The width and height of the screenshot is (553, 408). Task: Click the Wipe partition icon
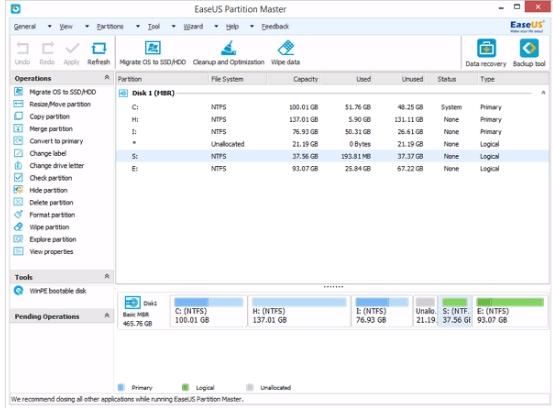click(x=18, y=227)
